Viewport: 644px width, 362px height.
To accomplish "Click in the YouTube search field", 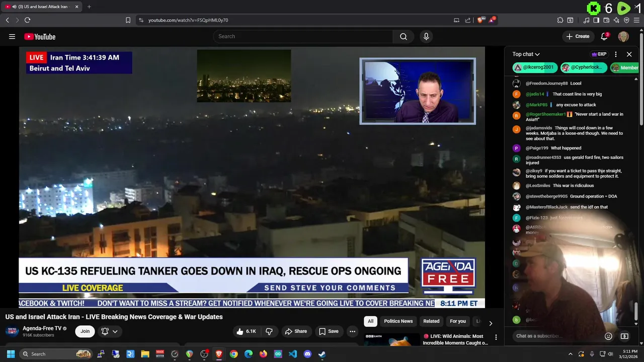I will point(303,36).
